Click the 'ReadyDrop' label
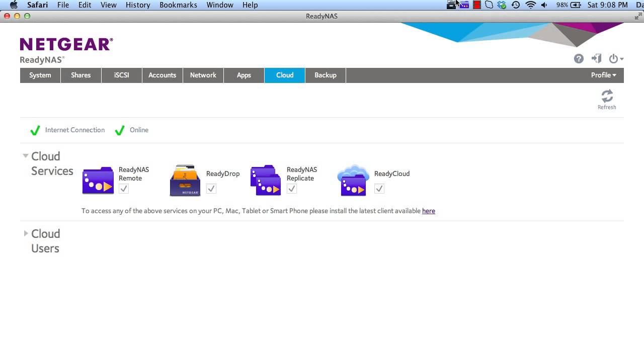This screenshot has height=362, width=644. coord(223,173)
